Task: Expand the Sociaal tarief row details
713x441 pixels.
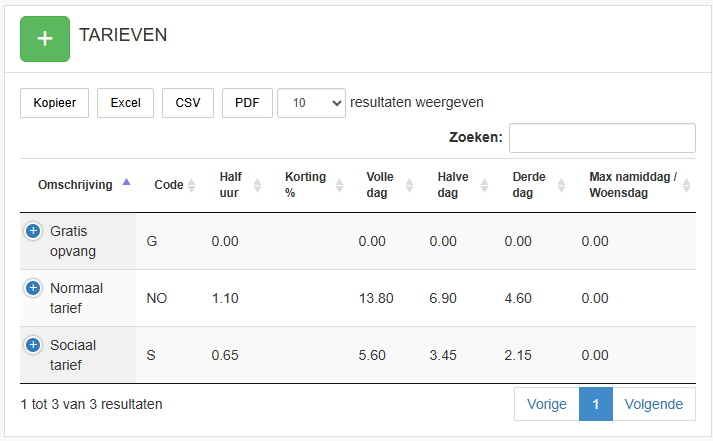Action: point(33,345)
